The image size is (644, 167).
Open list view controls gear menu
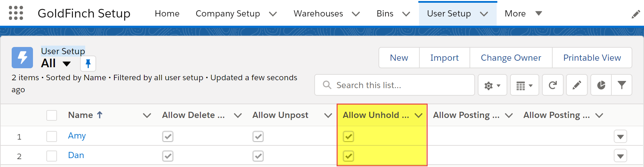point(492,85)
